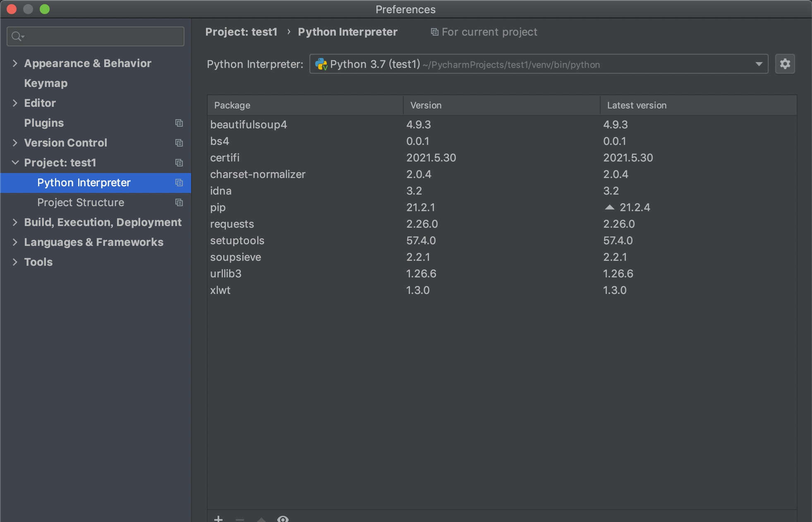The height and width of the screenshot is (522, 812).
Task: Collapse the Project: test1 section
Action: [x=15, y=163]
